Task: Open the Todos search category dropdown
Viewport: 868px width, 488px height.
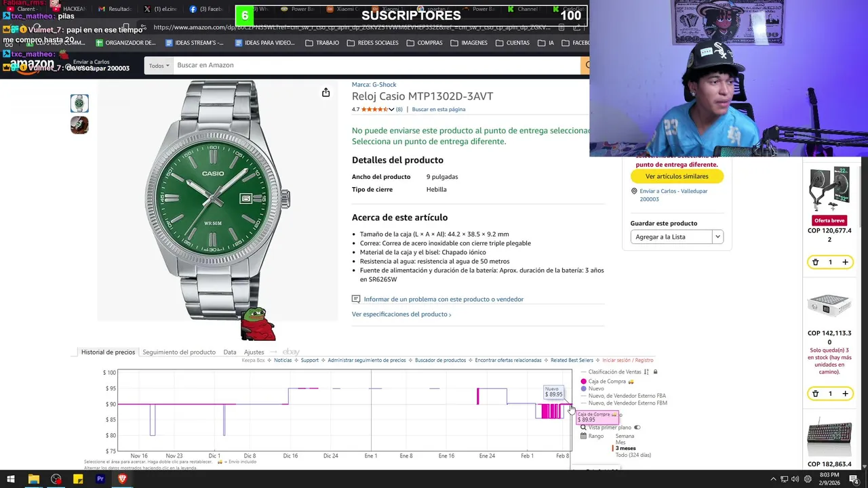Action: 159,66
